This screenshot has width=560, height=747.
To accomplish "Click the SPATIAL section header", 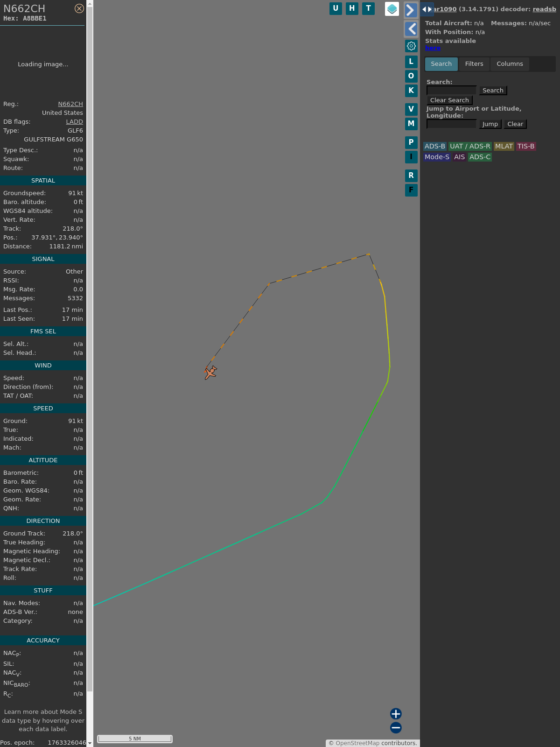I will click(43, 181).
